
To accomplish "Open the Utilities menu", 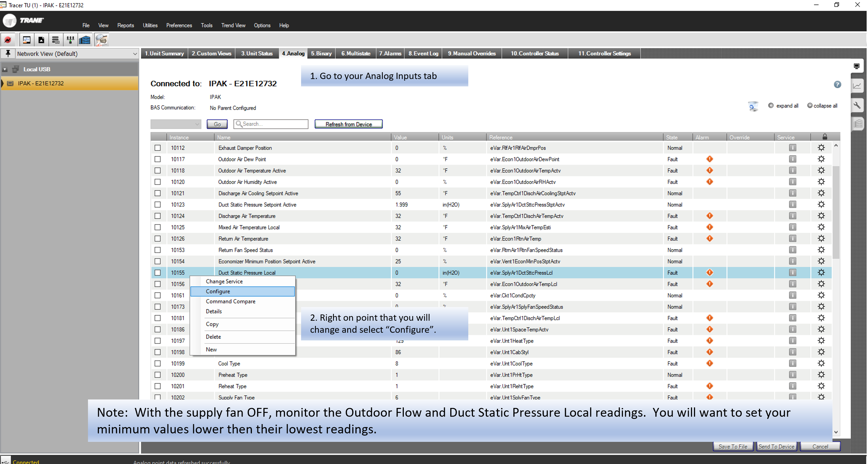I will (x=150, y=25).
